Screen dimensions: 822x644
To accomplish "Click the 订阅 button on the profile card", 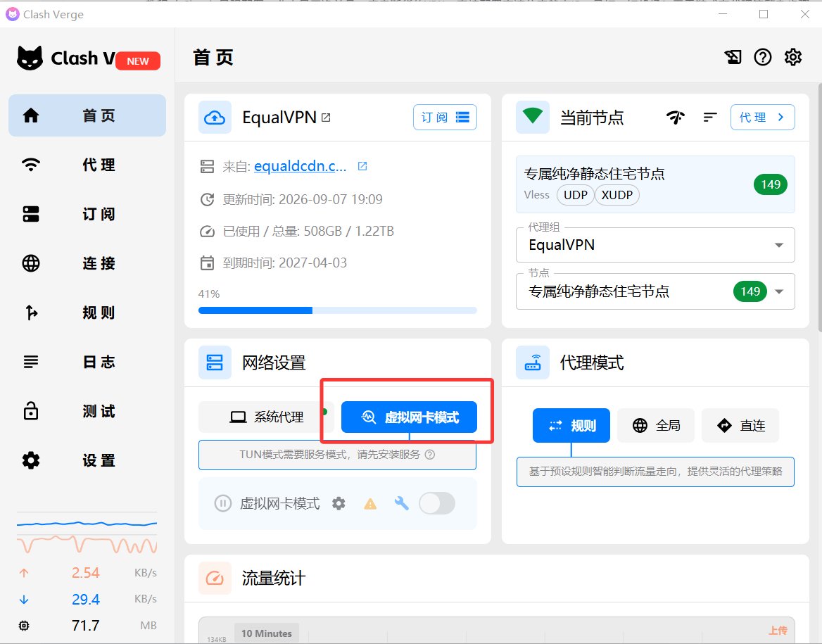I will click(x=445, y=117).
